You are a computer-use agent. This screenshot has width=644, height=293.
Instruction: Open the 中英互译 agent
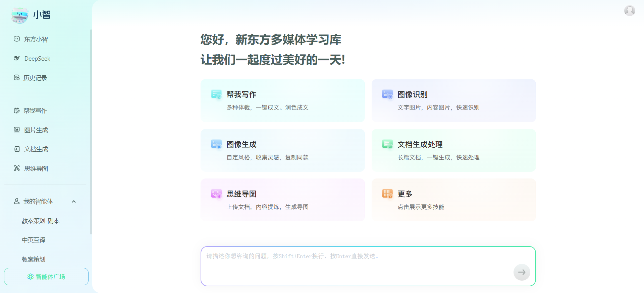coord(34,240)
